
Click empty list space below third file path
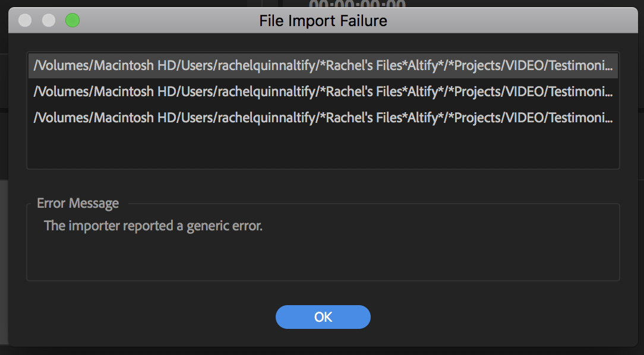pyautogui.click(x=323, y=148)
